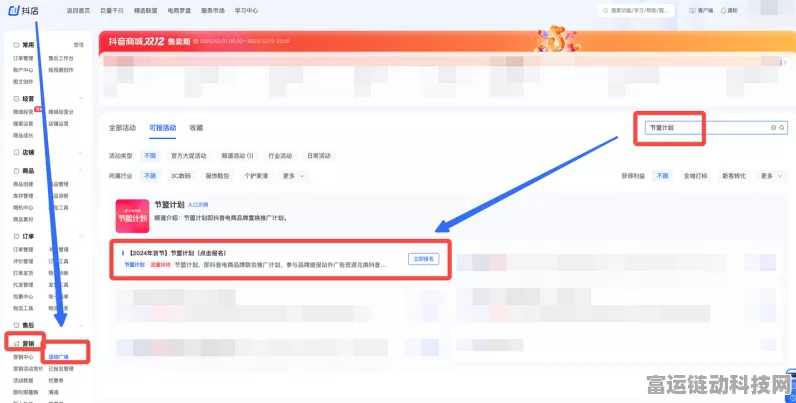Open the 节盟计划 channel thumbnail

[x=132, y=216]
